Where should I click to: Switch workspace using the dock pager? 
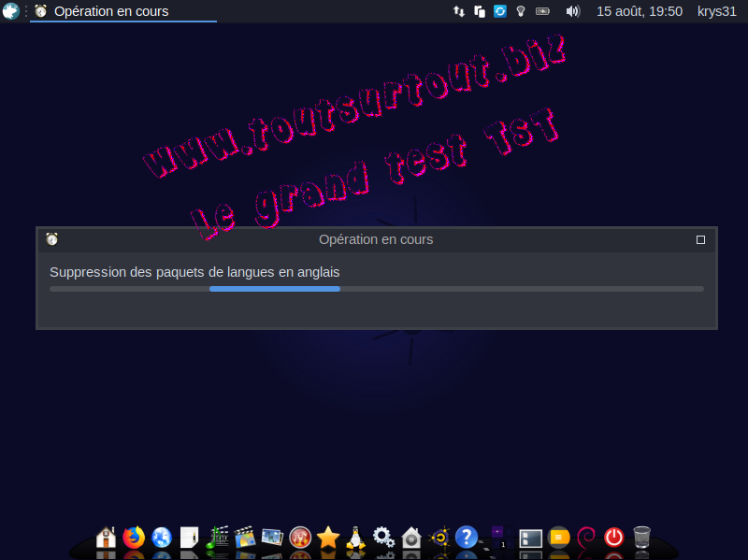point(503,538)
